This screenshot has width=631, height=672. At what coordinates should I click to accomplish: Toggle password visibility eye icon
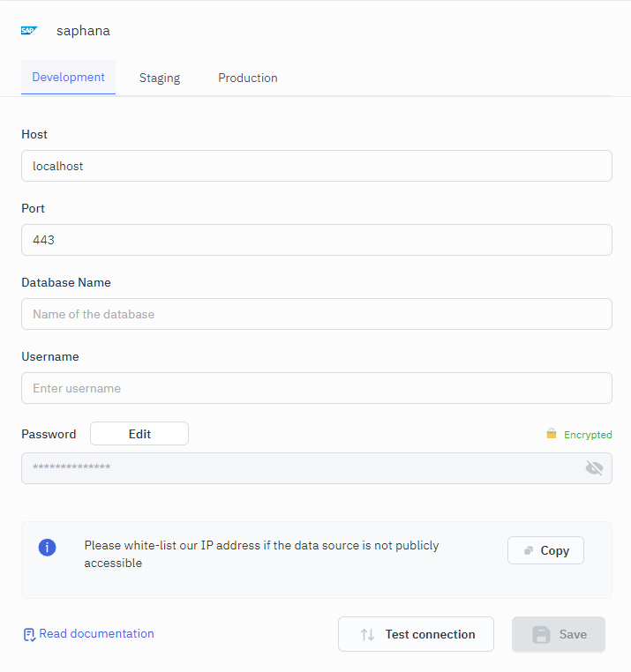point(594,468)
